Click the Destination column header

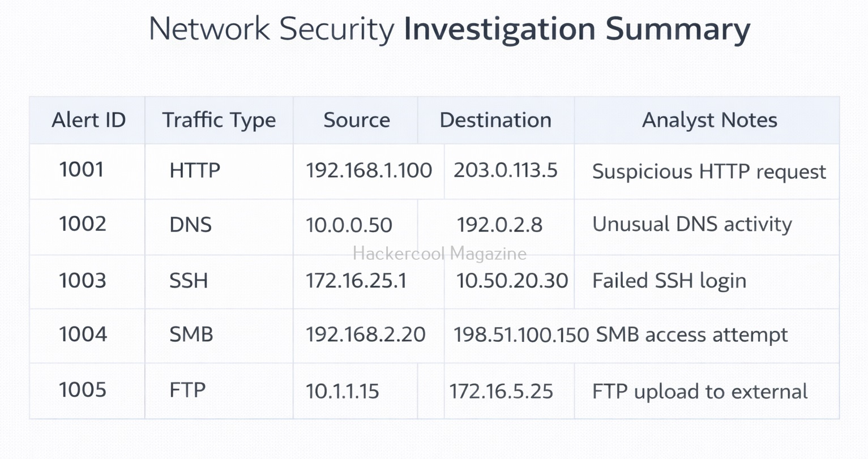click(495, 120)
